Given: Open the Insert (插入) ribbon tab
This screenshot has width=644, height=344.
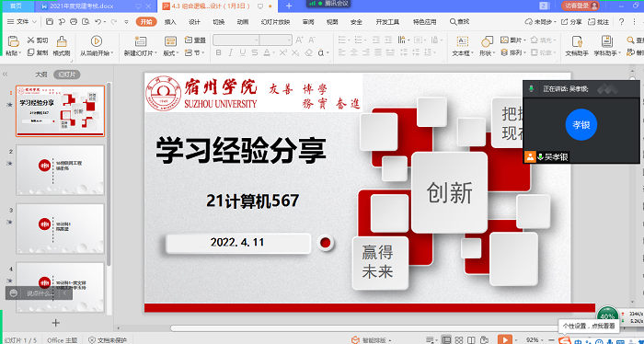Looking at the screenshot, I should click(x=170, y=22).
